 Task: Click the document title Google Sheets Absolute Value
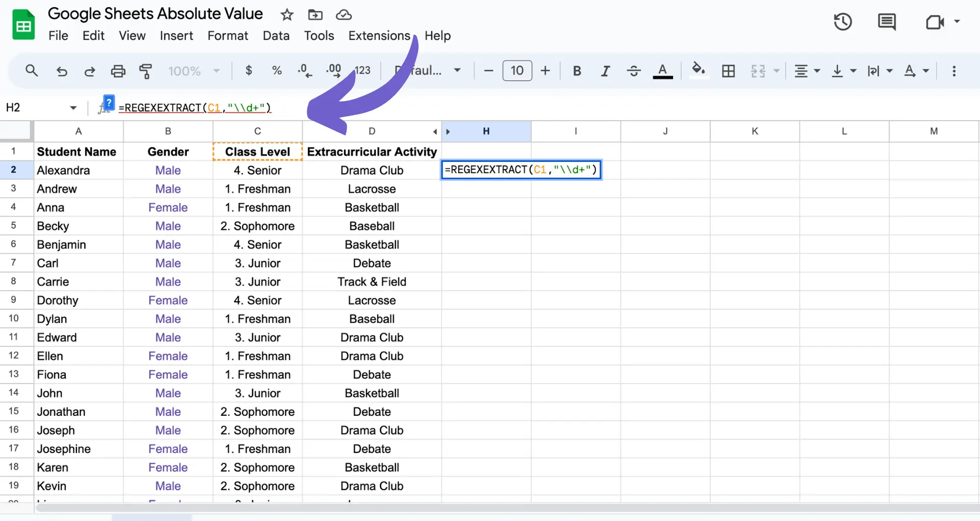pos(155,14)
